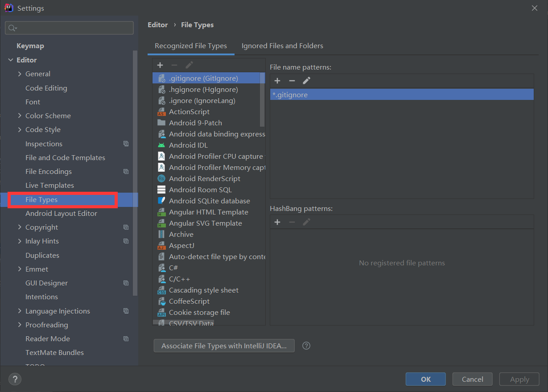Click the Android RenderScript icon
This screenshot has height=392, width=548.
[161, 179]
